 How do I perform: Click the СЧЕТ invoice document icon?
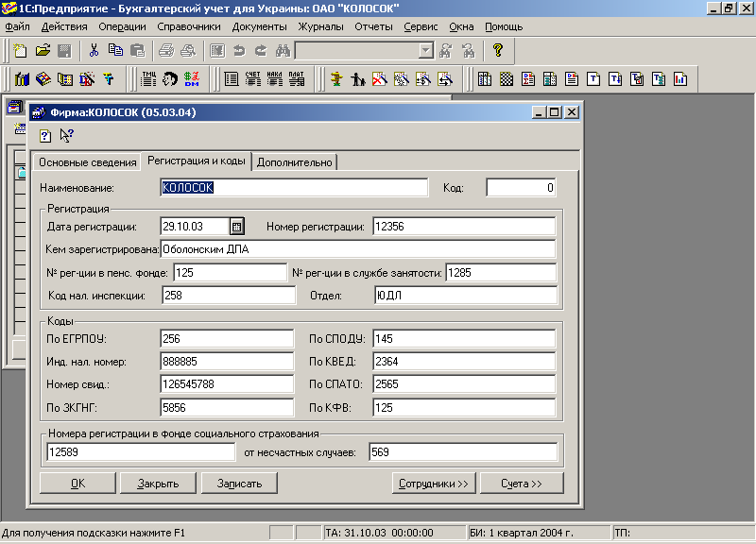click(x=252, y=78)
